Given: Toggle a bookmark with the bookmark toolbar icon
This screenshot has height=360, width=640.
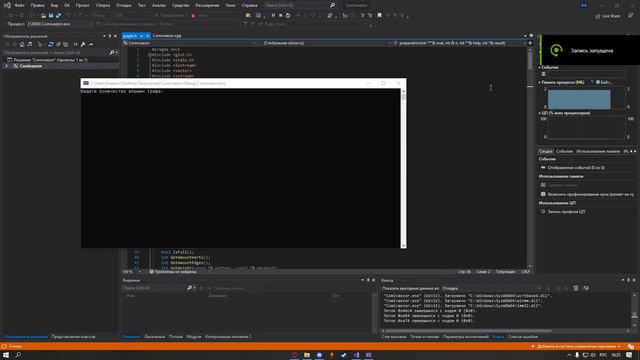Looking at the screenshot, I should pos(379,16).
